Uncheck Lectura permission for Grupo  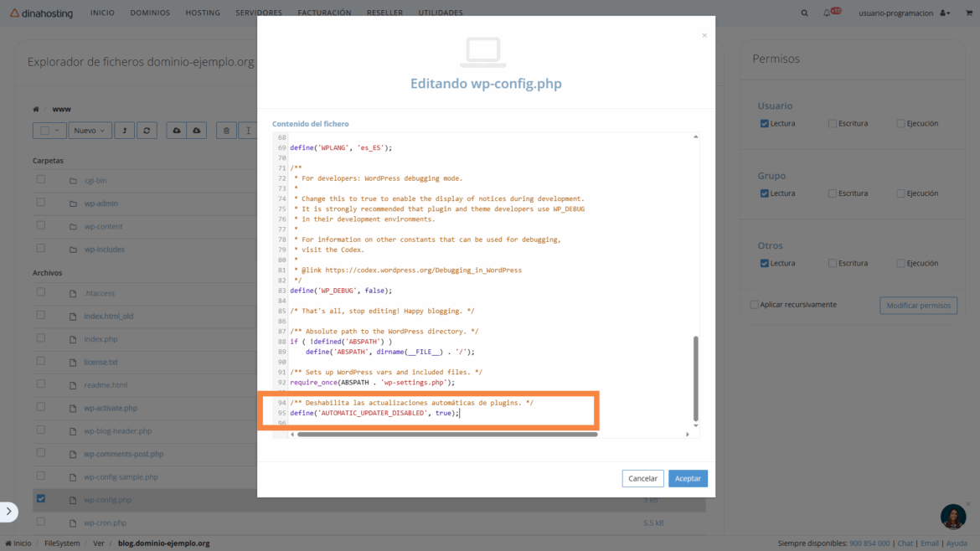(765, 193)
